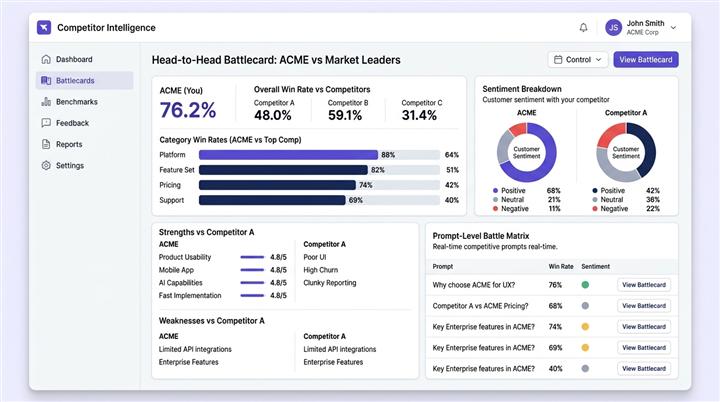The width and height of the screenshot is (720, 402).
Task: Click yellow sentiment dot in the 74% row
Action: point(585,327)
